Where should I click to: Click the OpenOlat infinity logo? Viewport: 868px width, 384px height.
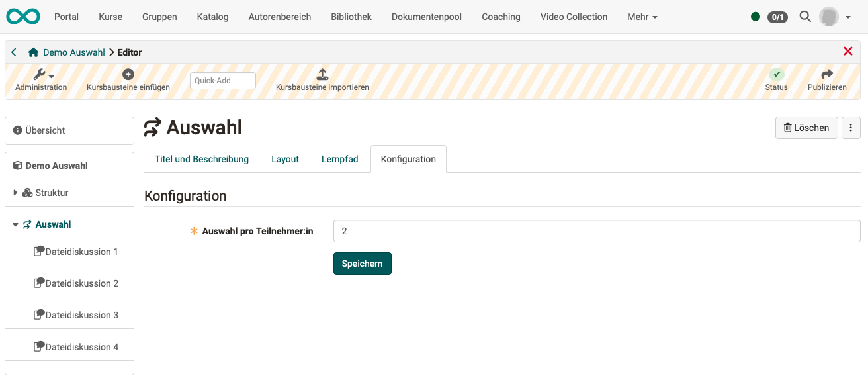(22, 16)
